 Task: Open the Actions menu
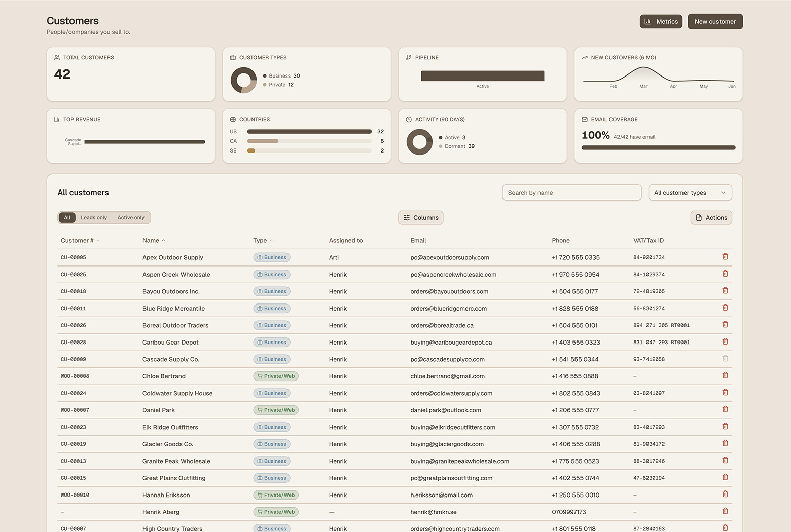(711, 218)
